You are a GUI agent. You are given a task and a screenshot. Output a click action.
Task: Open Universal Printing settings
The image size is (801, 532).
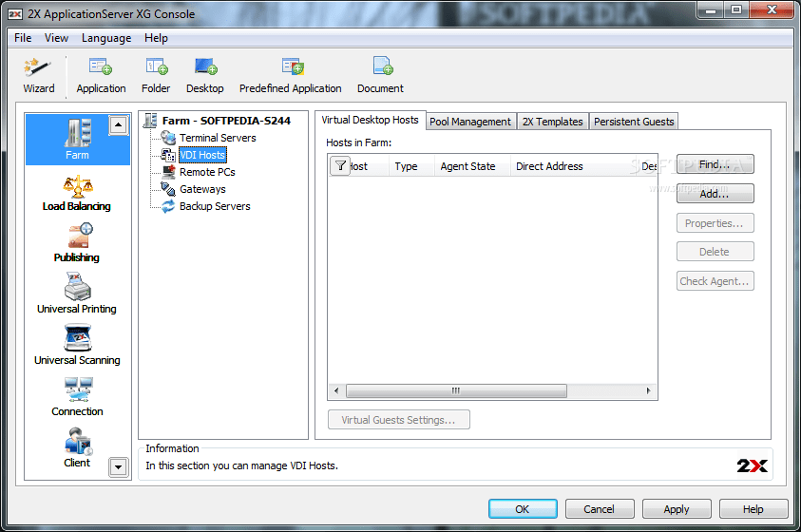77,294
